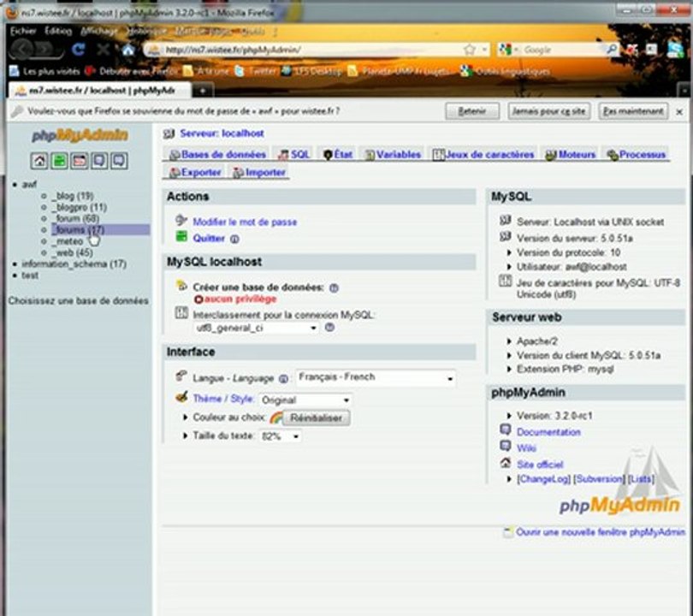Open the phpMyAdmin Documentation link
The height and width of the screenshot is (616, 693).
click(548, 432)
